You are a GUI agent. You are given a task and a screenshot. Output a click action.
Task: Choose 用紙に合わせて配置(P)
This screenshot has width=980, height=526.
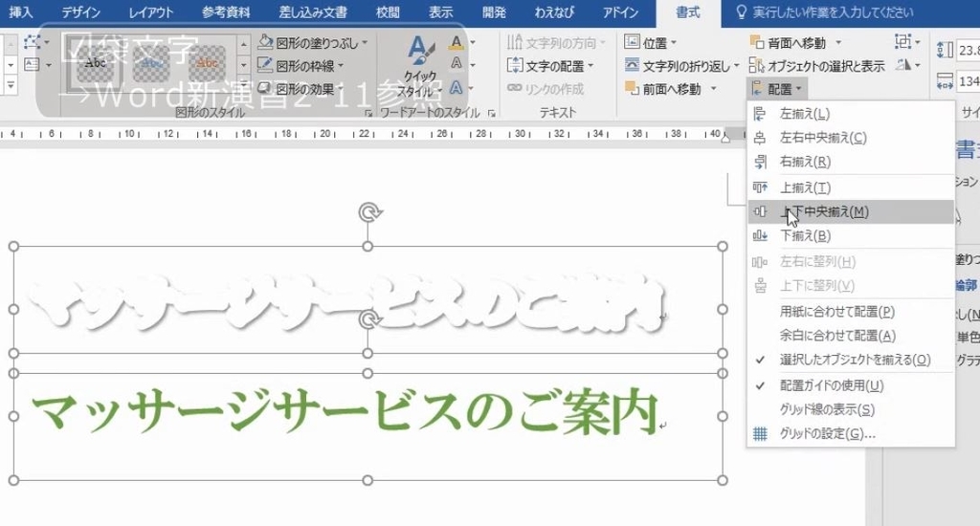pos(851,311)
